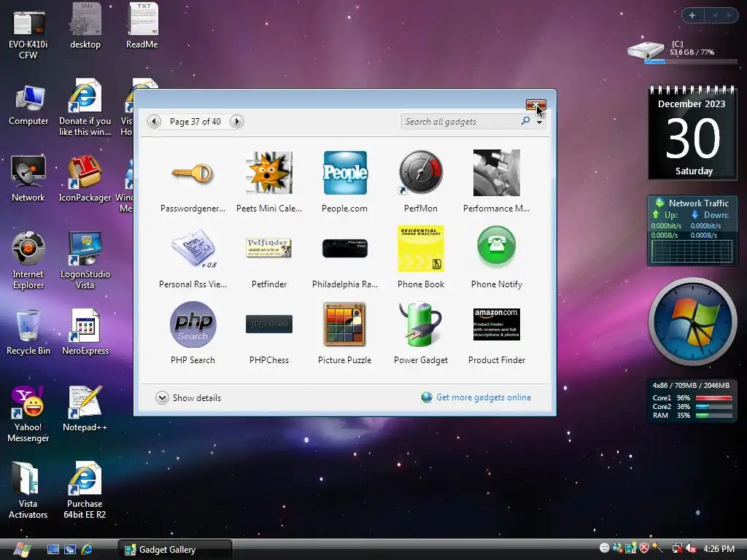Open the Windows Start orb

[x=22, y=549]
